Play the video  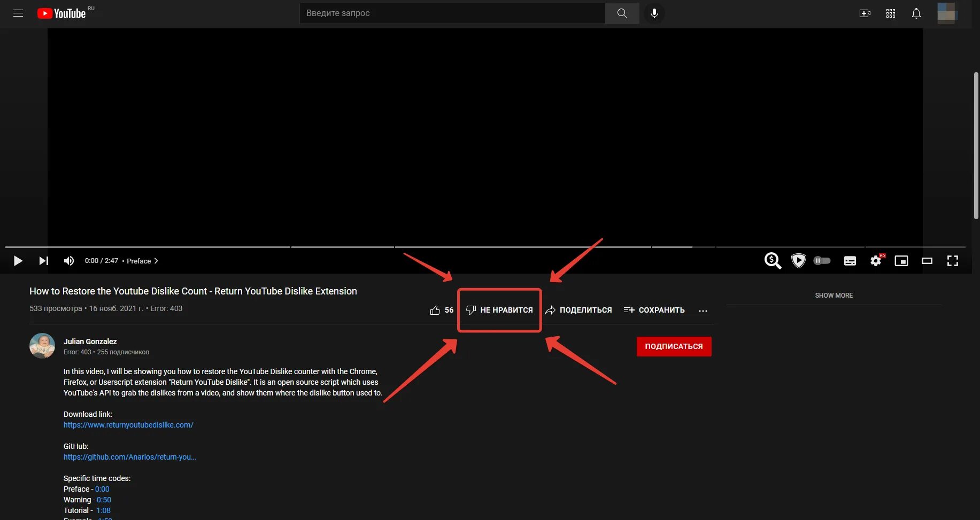(x=18, y=261)
